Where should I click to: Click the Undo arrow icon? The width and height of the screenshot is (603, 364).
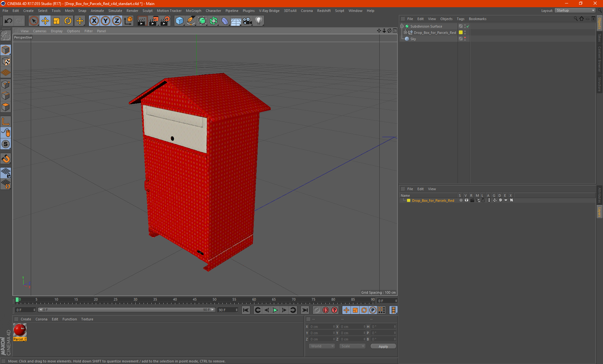(x=8, y=21)
